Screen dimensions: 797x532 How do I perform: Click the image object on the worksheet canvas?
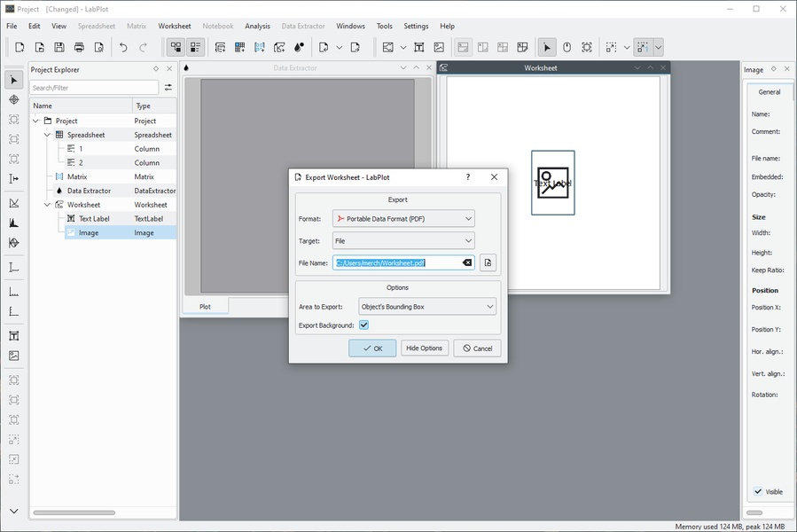click(553, 183)
